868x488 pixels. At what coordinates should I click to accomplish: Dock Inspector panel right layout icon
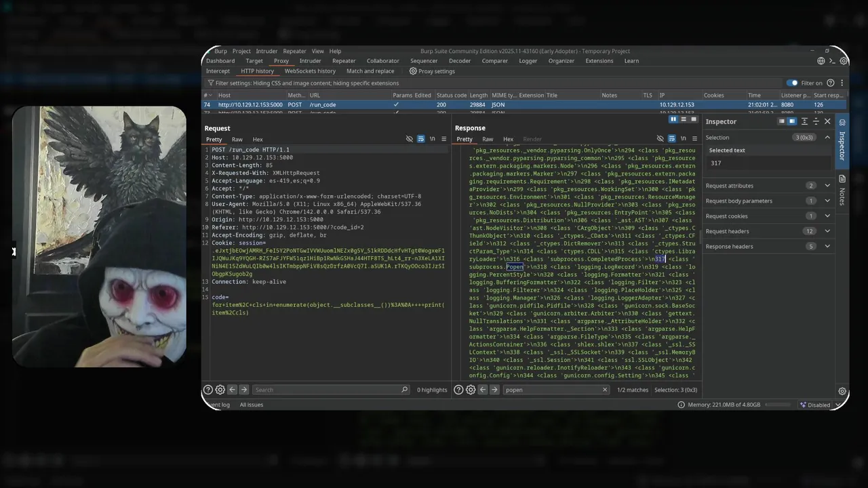tap(791, 121)
